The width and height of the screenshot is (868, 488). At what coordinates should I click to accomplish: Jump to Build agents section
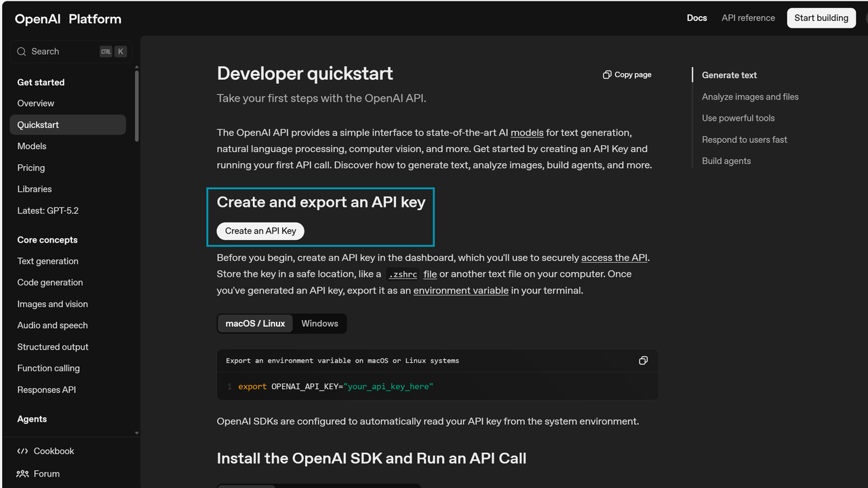(726, 161)
